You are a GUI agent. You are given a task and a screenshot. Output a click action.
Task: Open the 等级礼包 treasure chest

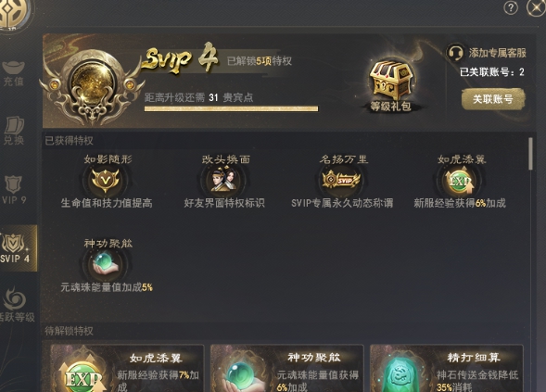(390, 81)
